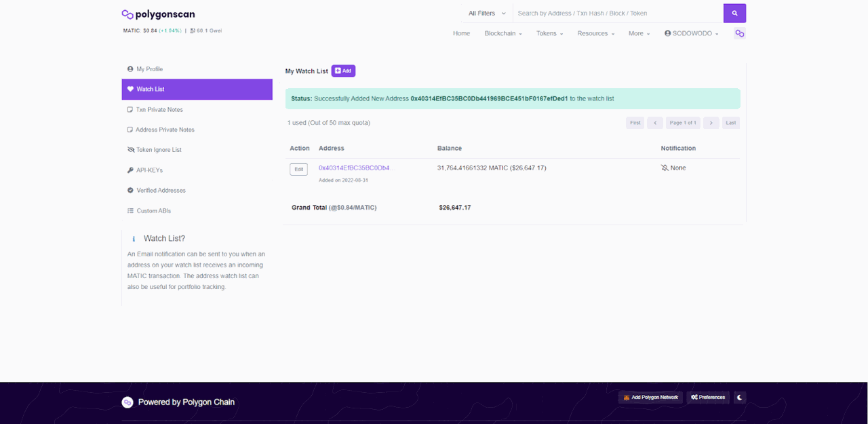Image resolution: width=868 pixels, height=424 pixels.
Task: Toggle dark mode with the moon button
Action: click(739, 397)
